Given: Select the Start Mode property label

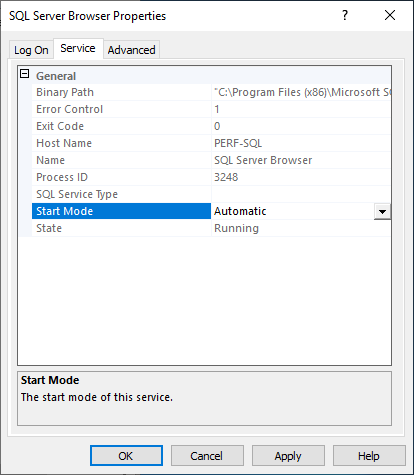Looking at the screenshot, I should [x=65, y=211].
